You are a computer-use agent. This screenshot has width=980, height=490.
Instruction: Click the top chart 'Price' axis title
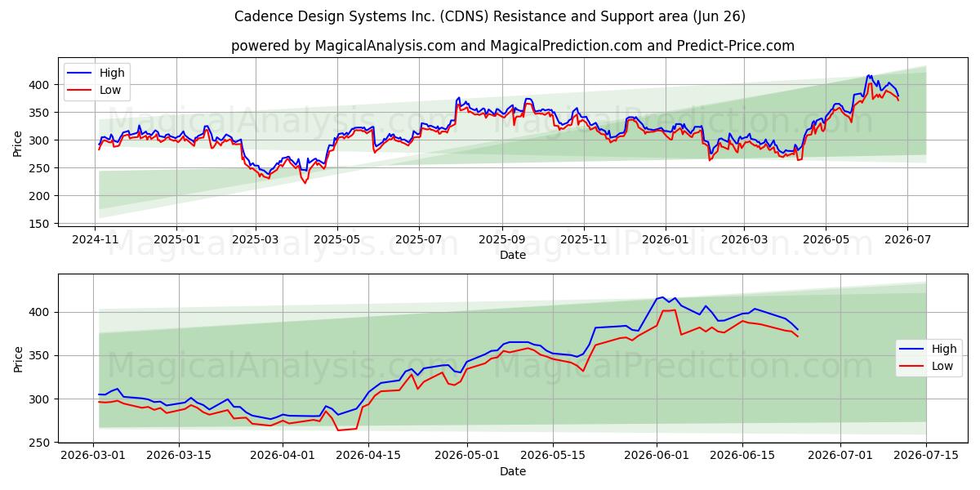pyautogui.click(x=18, y=144)
